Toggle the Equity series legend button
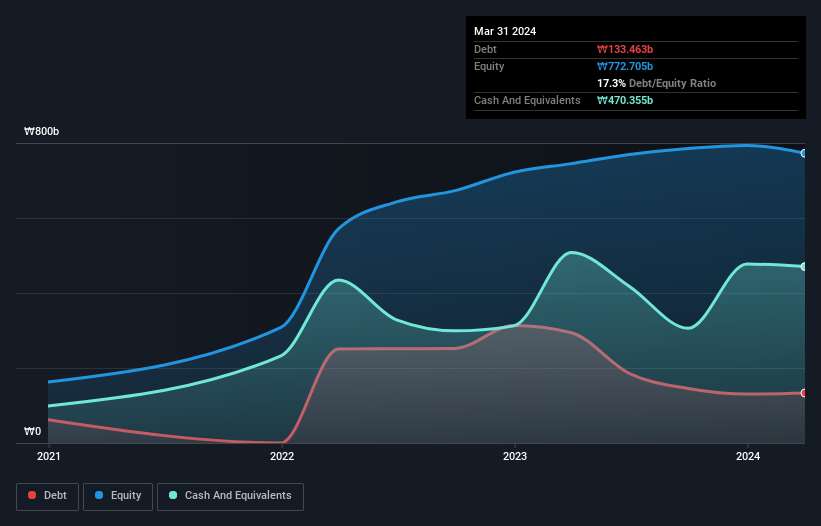The height and width of the screenshot is (526, 821). (118, 496)
